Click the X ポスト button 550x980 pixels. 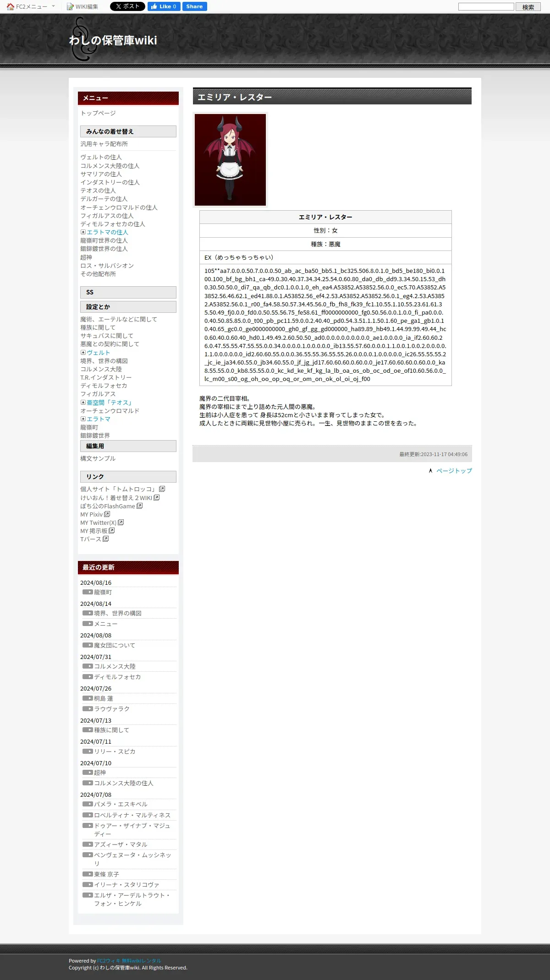click(x=127, y=6)
